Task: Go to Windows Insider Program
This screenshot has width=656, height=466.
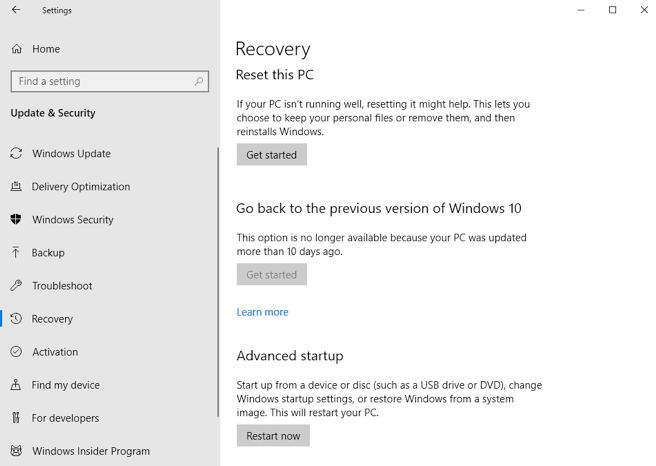Action: tap(90, 451)
